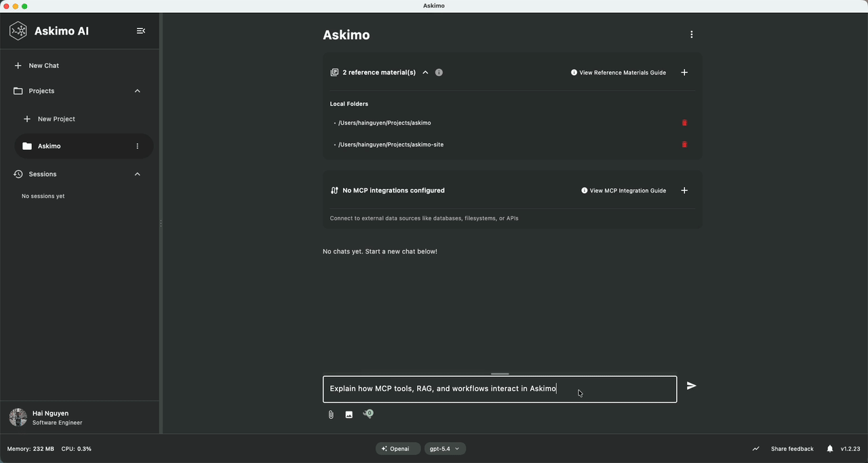Open the top-right three-dot menu
Screen dimensions: 868x463
pyautogui.click(x=692, y=34)
